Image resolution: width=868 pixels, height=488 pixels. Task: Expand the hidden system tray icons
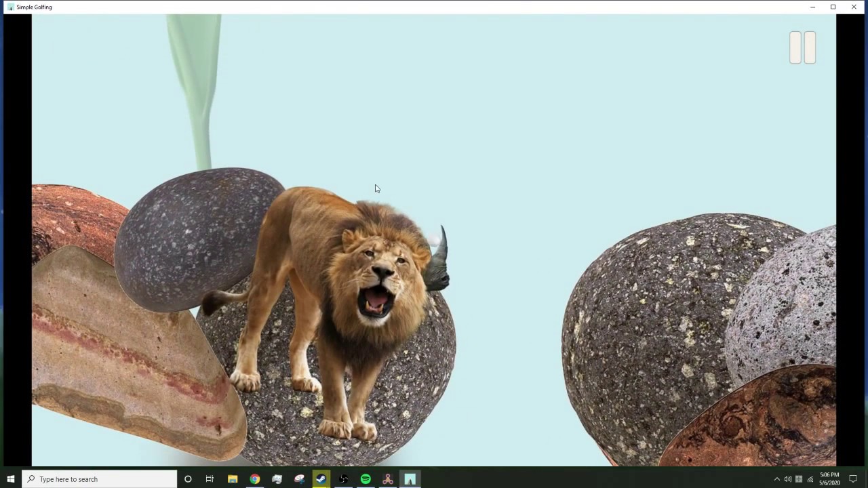click(776, 479)
